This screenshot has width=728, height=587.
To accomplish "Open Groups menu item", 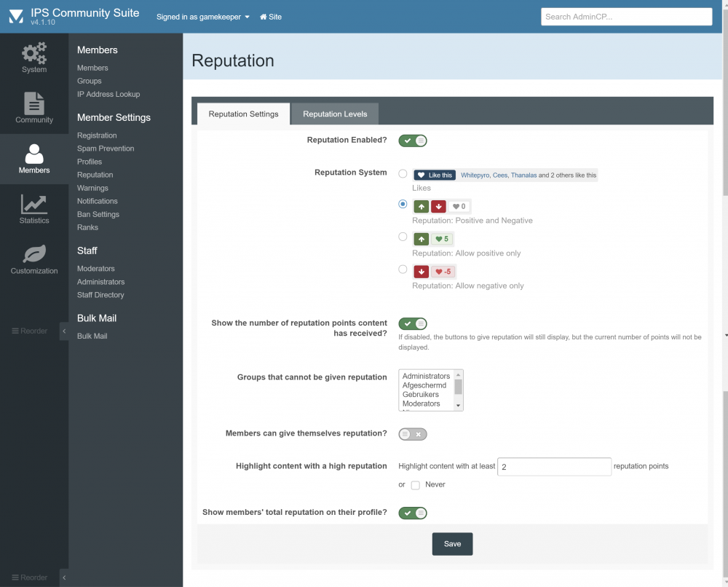I will pyautogui.click(x=89, y=81).
